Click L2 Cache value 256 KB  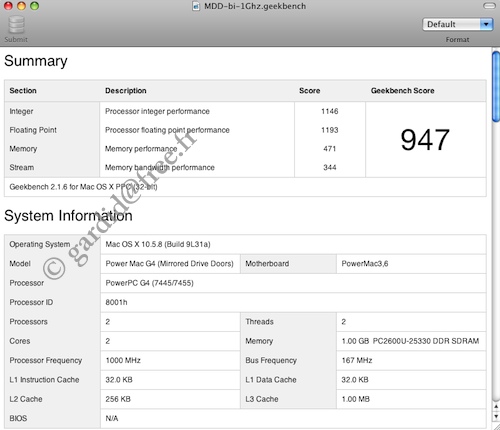pos(118,399)
